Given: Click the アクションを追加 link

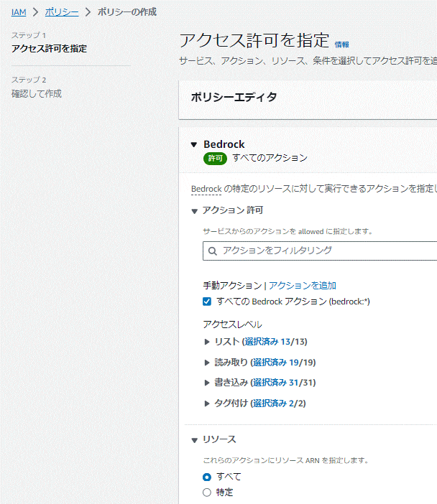Looking at the screenshot, I should point(303,286).
